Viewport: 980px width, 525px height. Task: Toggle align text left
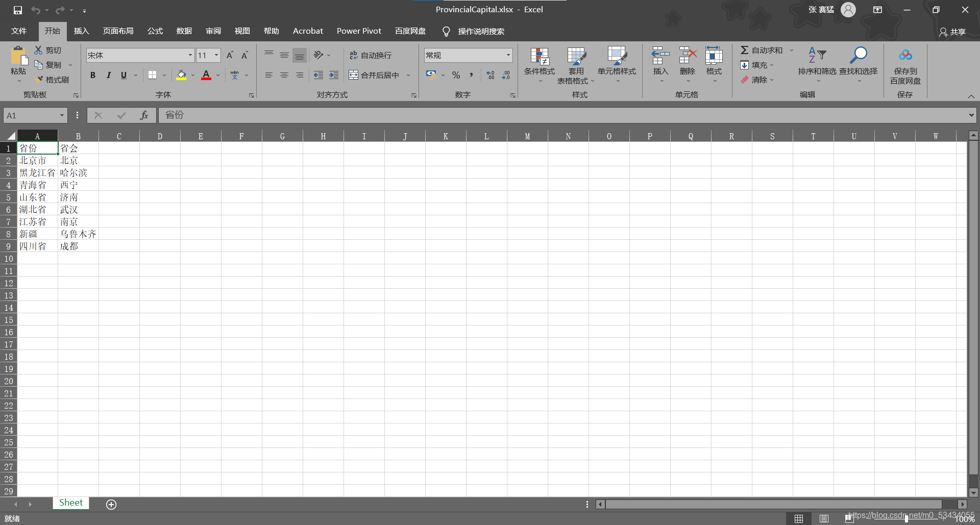(x=269, y=75)
